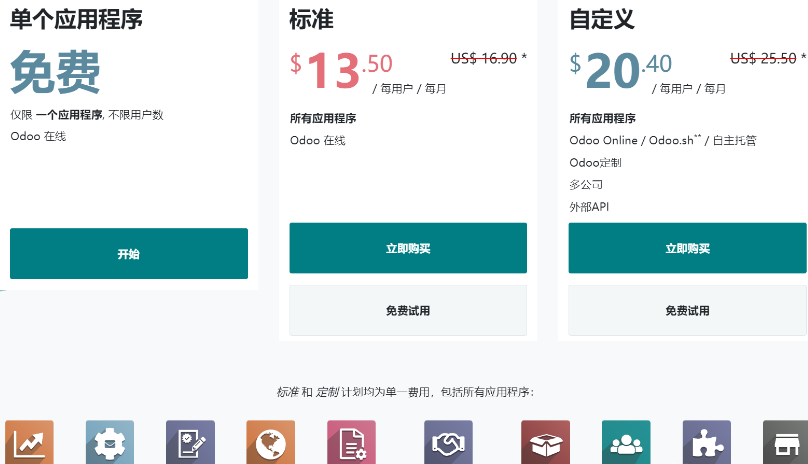The image size is (808, 464).
Task: Click the struck-through US$ 16.90 price
Action: point(484,58)
